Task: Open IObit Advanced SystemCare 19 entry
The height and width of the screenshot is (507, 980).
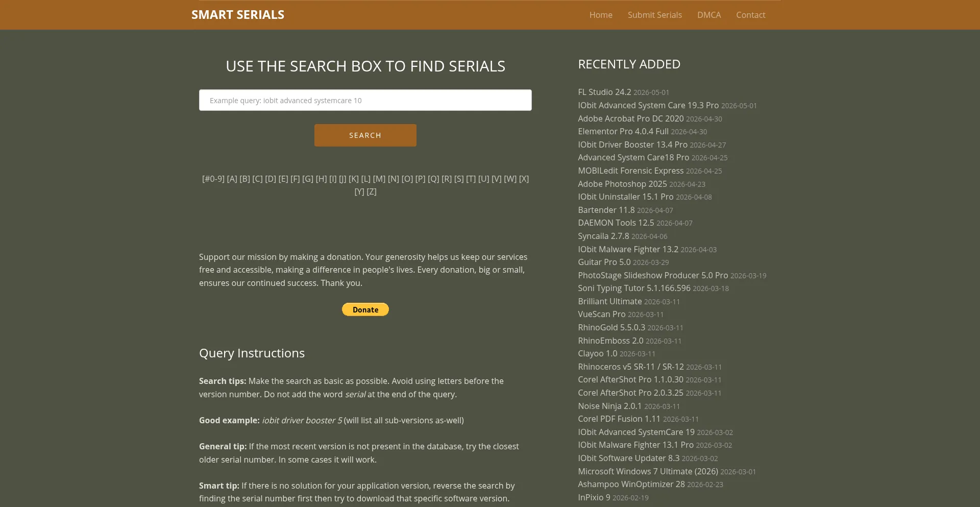Action: pyautogui.click(x=636, y=432)
